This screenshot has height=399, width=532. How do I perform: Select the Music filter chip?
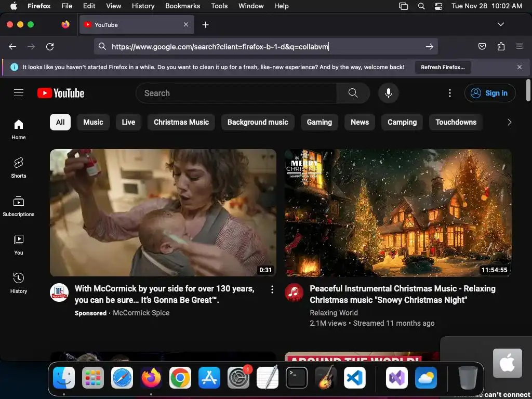[94, 122]
